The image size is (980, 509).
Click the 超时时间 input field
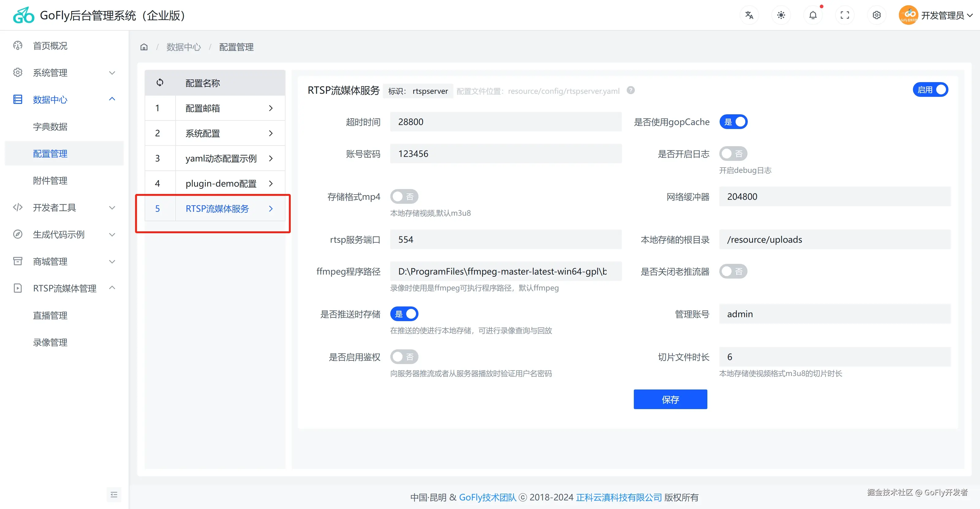point(505,122)
